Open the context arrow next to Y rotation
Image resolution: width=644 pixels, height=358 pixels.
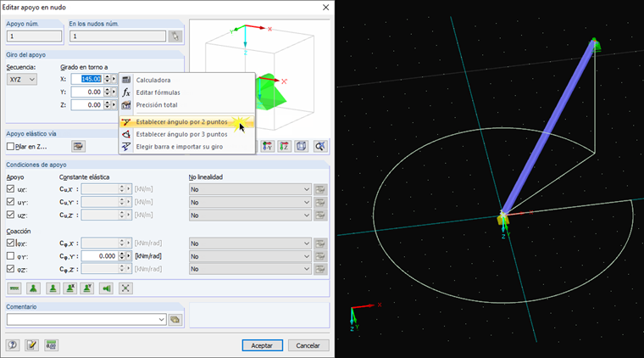click(x=114, y=92)
